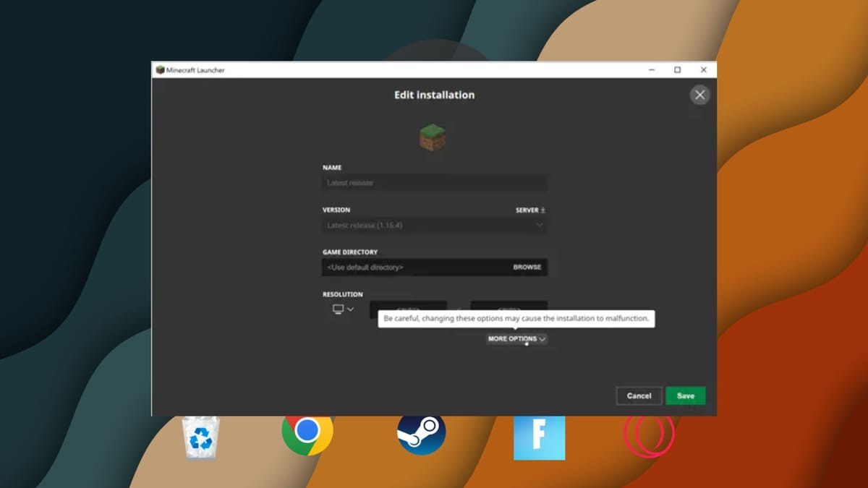Cancel editing the installation

pyautogui.click(x=639, y=395)
